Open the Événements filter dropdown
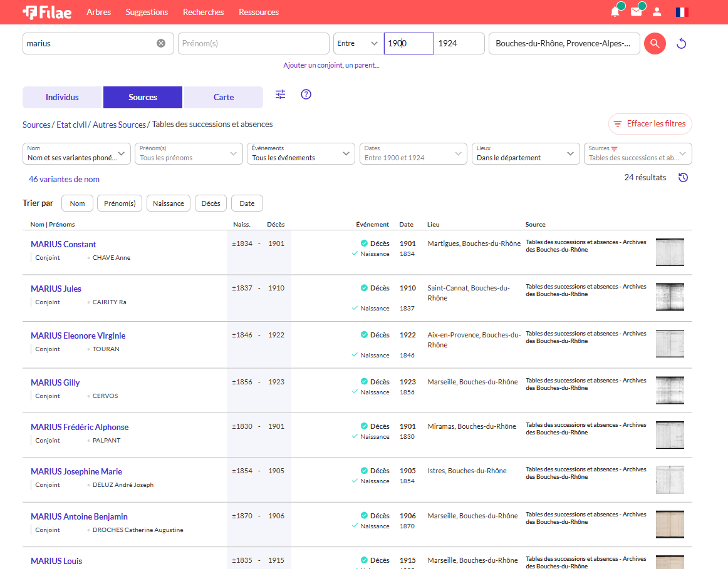 pos(301,154)
